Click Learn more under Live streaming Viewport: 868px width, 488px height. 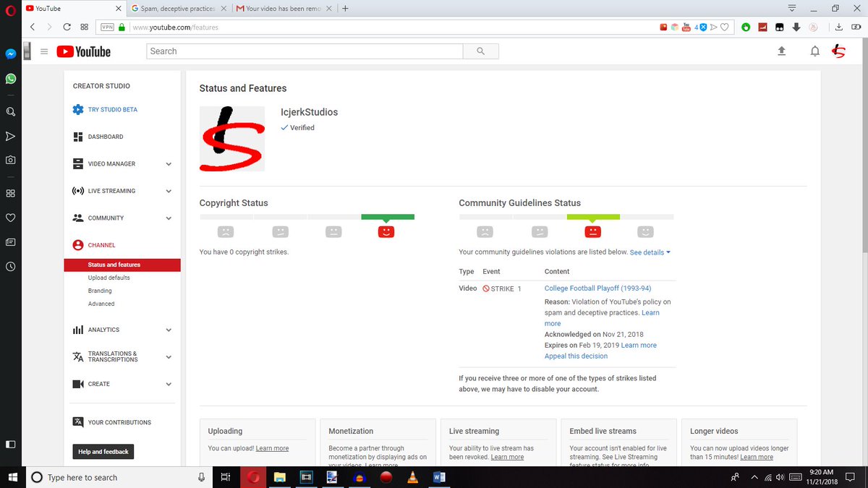click(507, 457)
